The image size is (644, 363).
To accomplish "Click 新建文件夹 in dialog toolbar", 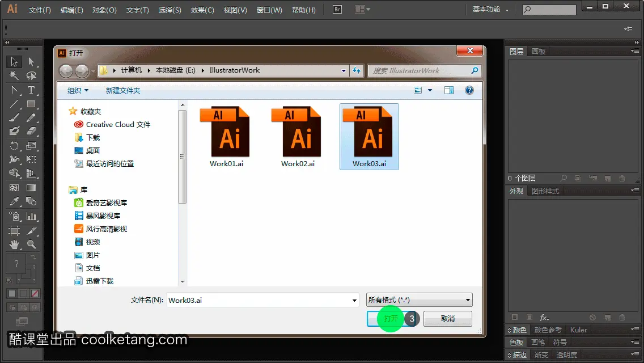I will (x=123, y=90).
